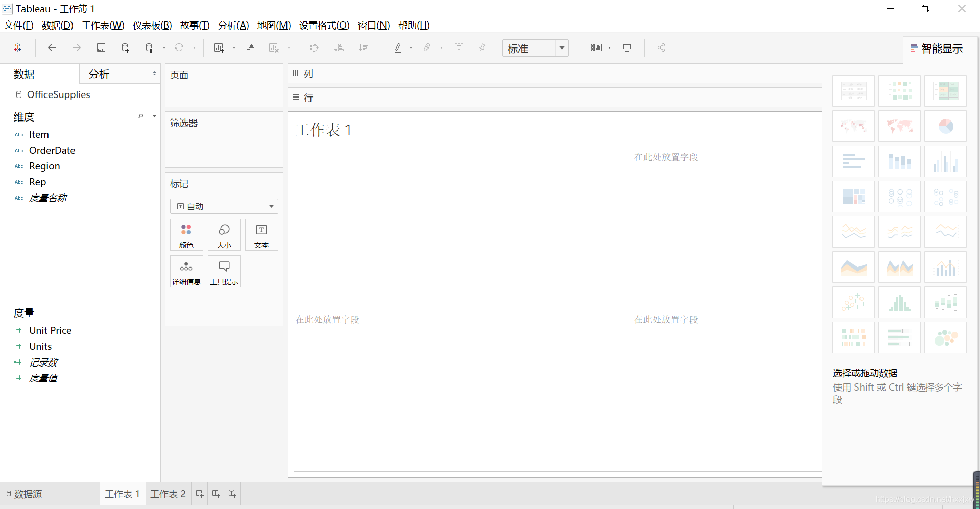Click the redo forward arrow

pos(77,47)
